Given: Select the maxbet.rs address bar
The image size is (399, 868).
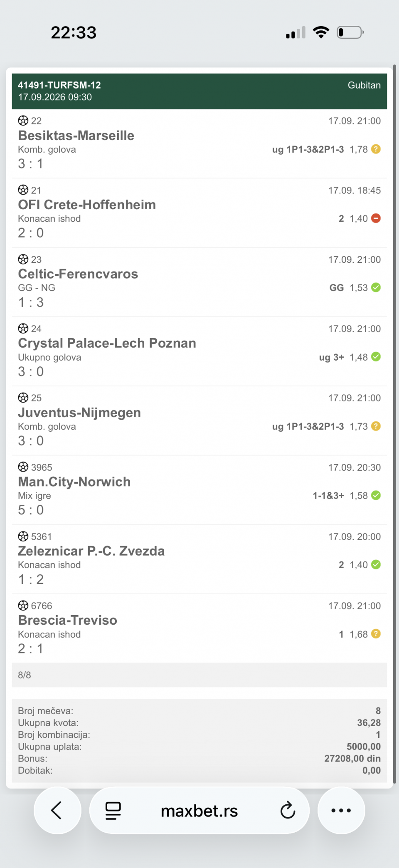Looking at the screenshot, I should 199,810.
